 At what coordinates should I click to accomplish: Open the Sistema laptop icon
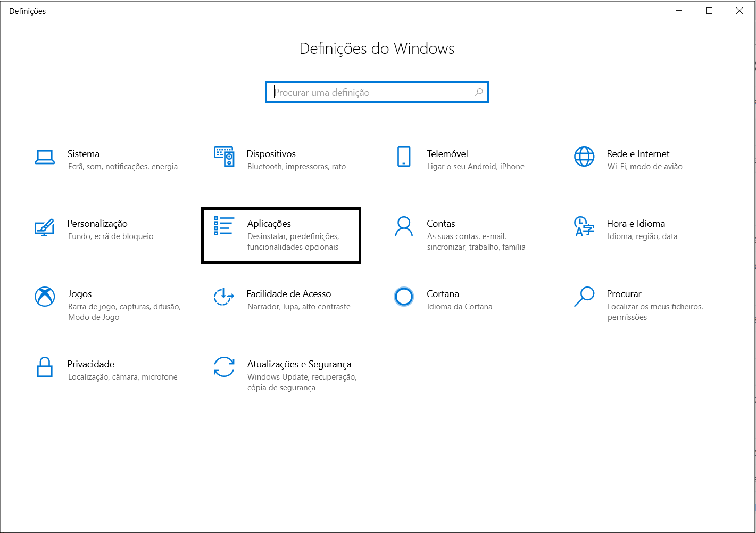coord(45,157)
